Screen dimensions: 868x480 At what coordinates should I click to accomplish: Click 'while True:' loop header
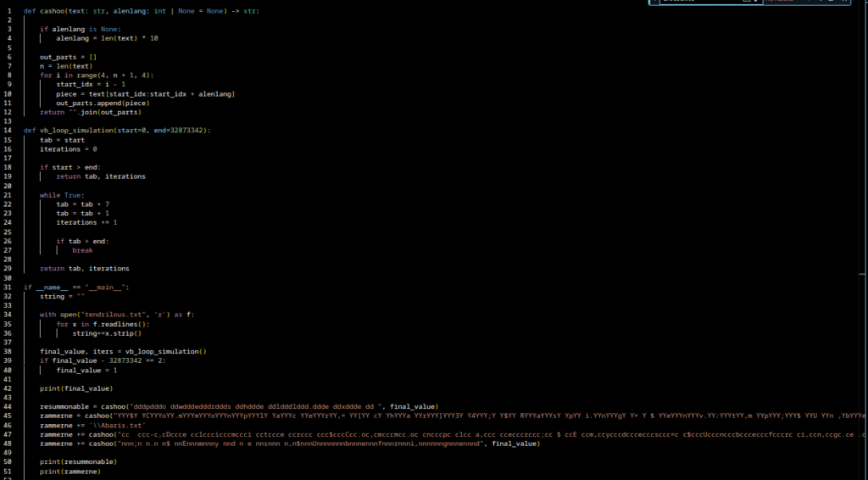[x=62, y=195]
